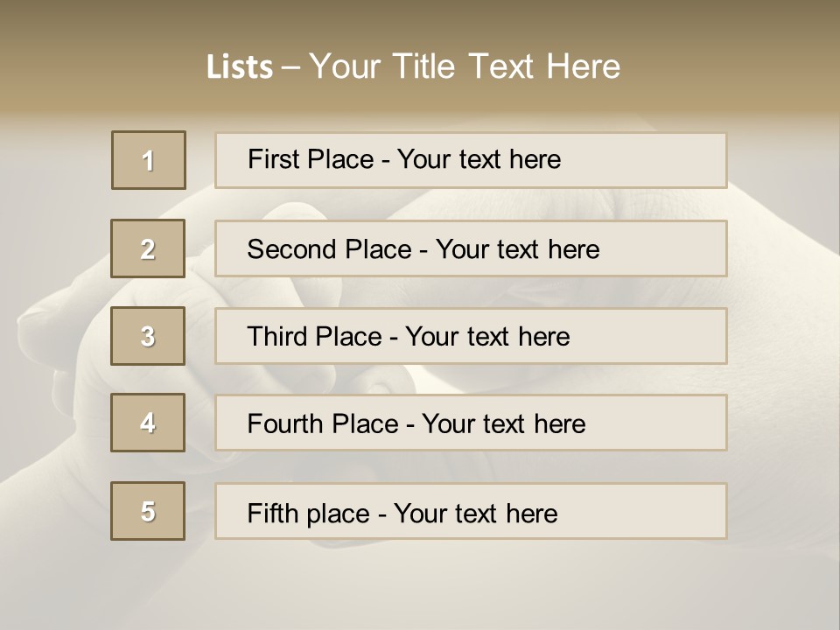
Task: Select 'Your Title Text Here' in the title
Action: point(465,66)
